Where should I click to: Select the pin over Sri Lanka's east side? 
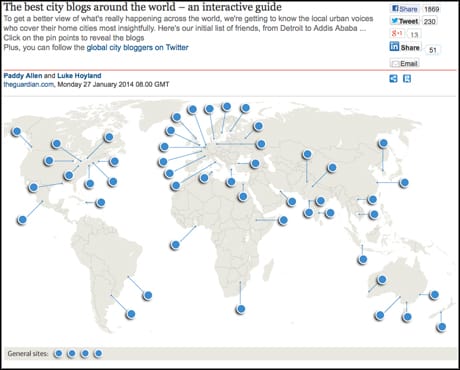coord(330,213)
